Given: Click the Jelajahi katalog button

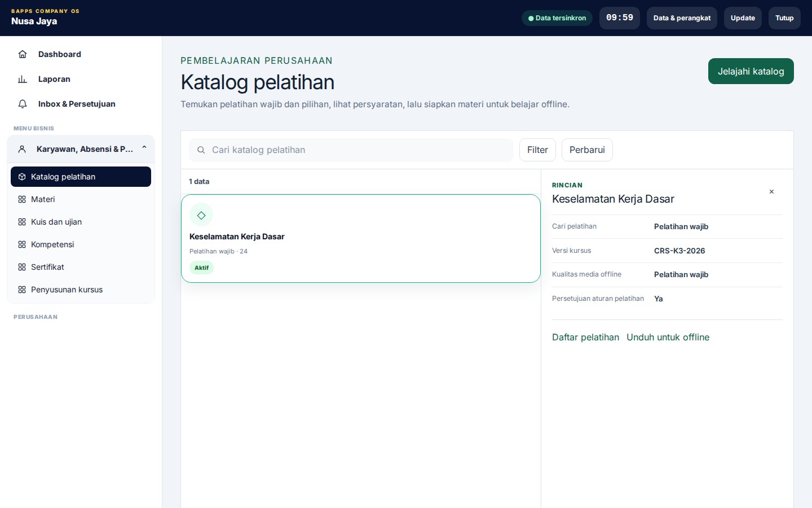Looking at the screenshot, I should point(751,71).
